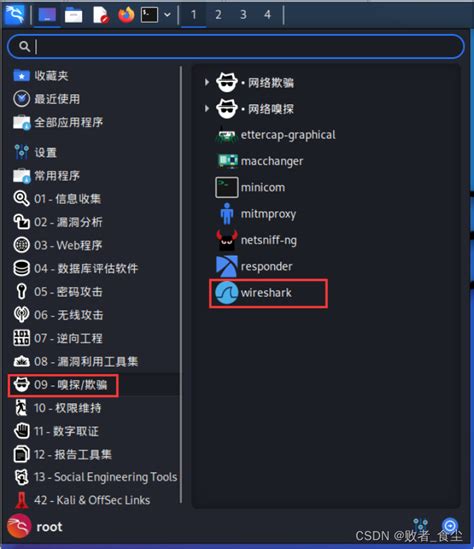The width and height of the screenshot is (474, 549).
Task: Expand the 网络欺骗 submenu arrow
Action: coord(207,82)
